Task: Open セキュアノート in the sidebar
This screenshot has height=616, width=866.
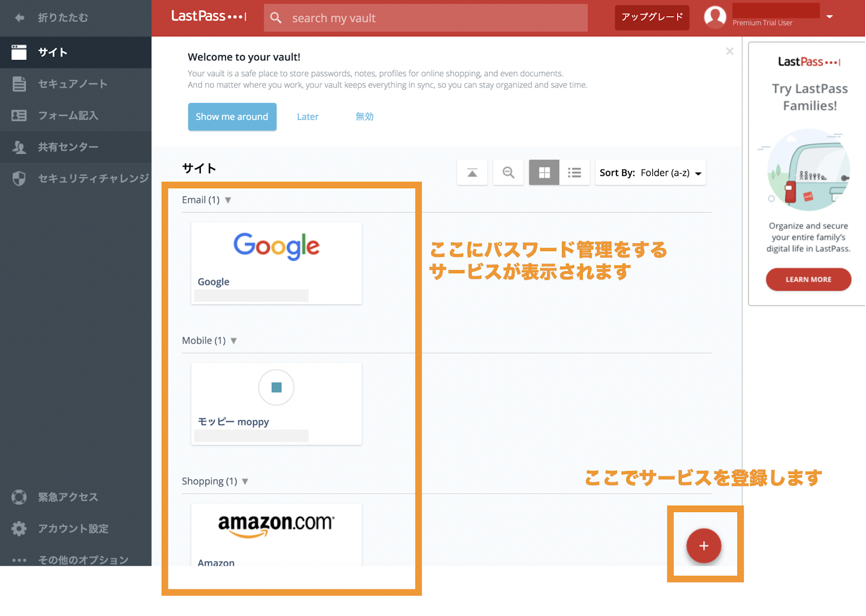Action: pos(76,84)
